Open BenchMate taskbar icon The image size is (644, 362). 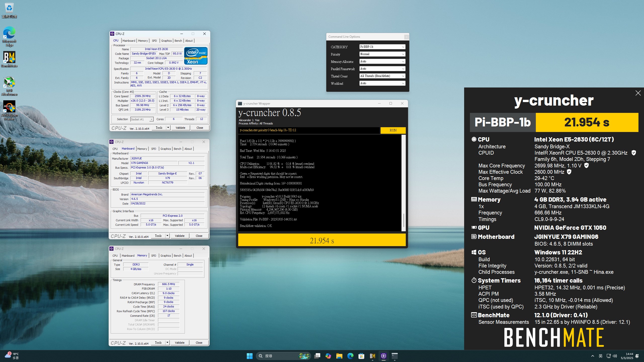coord(373,356)
